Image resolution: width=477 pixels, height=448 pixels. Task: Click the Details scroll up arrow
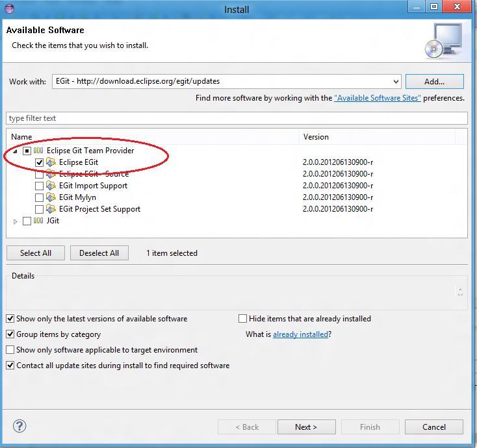(460, 289)
